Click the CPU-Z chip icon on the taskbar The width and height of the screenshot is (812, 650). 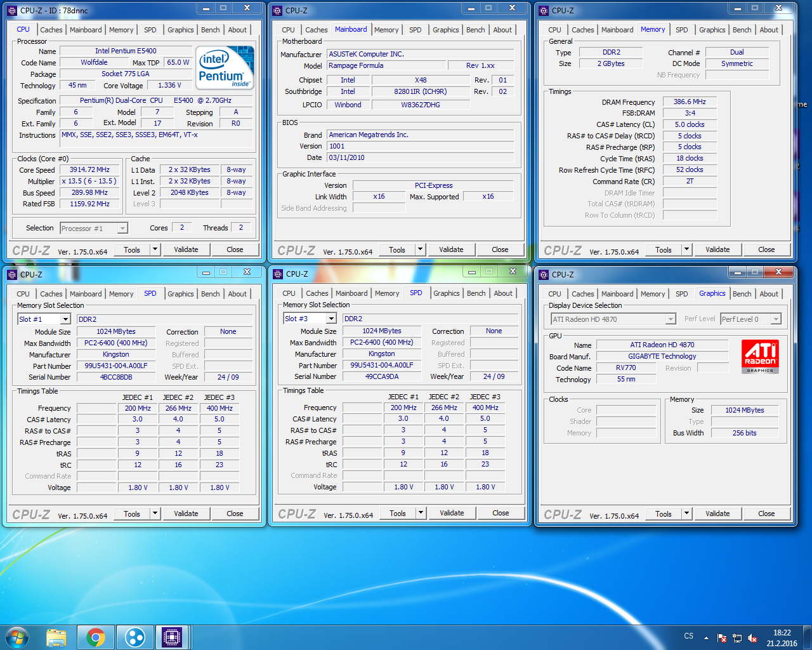pyautogui.click(x=172, y=637)
